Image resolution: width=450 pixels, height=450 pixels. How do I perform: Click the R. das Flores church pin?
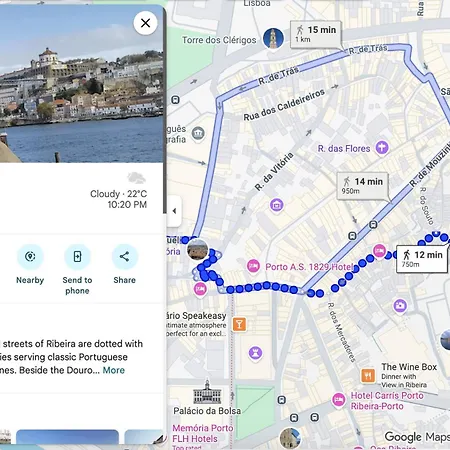click(x=382, y=148)
